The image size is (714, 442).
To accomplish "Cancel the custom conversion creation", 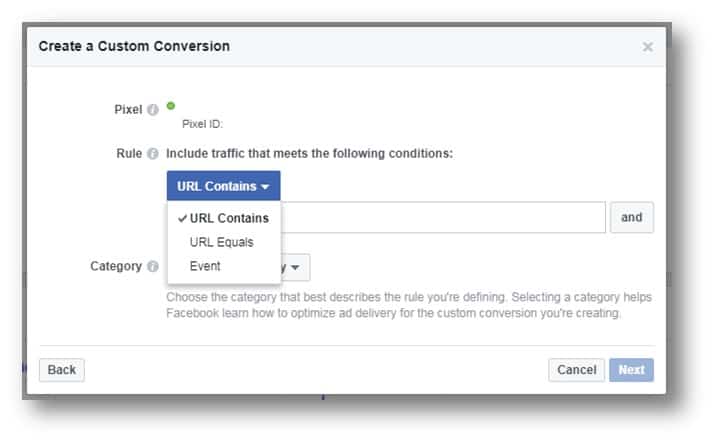I will point(576,370).
